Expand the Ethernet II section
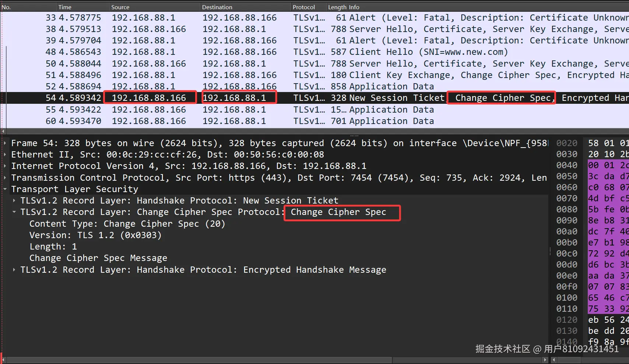This screenshot has height=364, width=629. 5,155
